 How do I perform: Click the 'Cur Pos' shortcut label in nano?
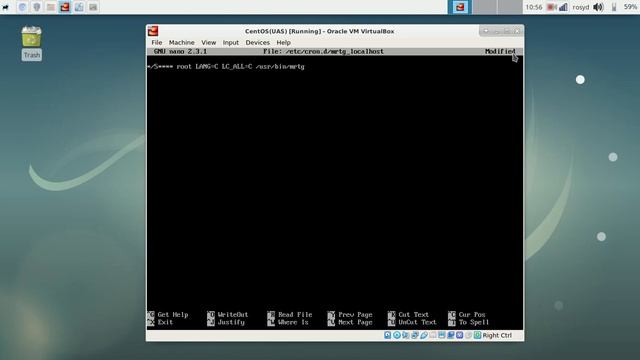(472, 315)
